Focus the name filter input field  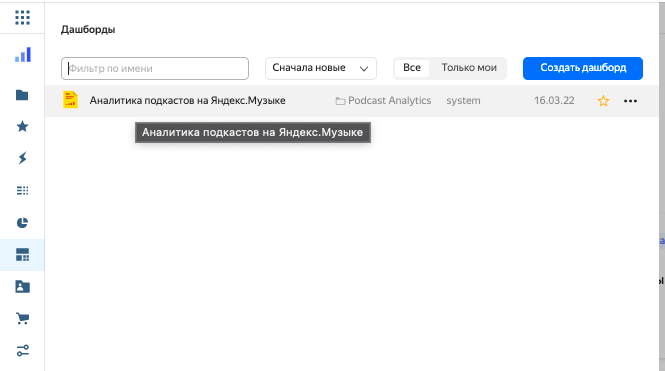tap(155, 68)
